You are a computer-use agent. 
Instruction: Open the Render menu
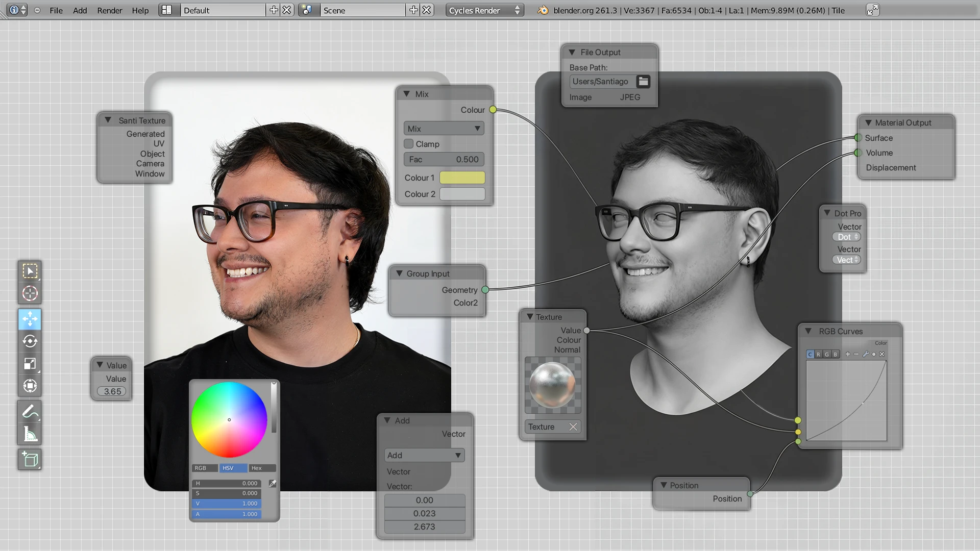[x=109, y=10]
